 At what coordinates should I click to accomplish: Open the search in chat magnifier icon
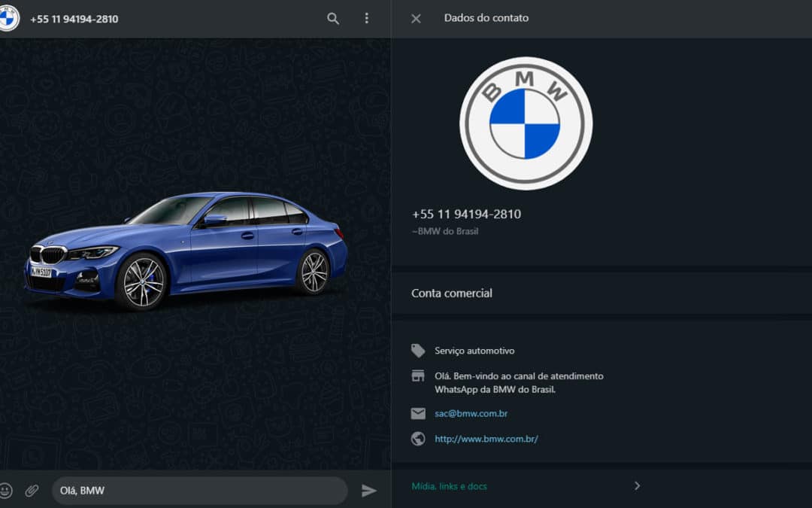[x=333, y=19]
